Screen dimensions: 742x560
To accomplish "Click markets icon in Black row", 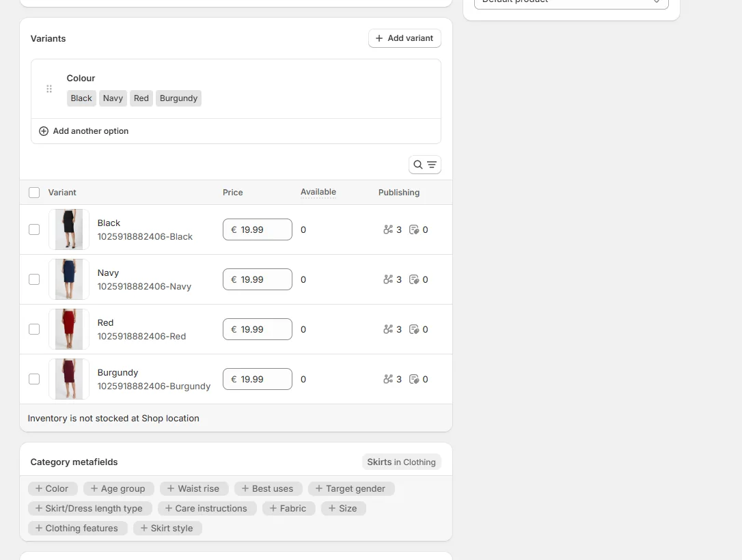I will click(x=414, y=229).
